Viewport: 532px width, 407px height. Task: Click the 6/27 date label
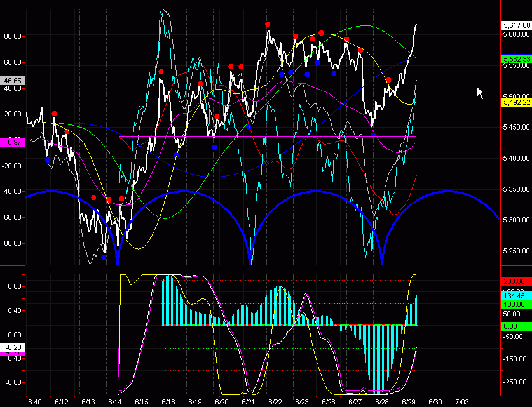point(355,403)
